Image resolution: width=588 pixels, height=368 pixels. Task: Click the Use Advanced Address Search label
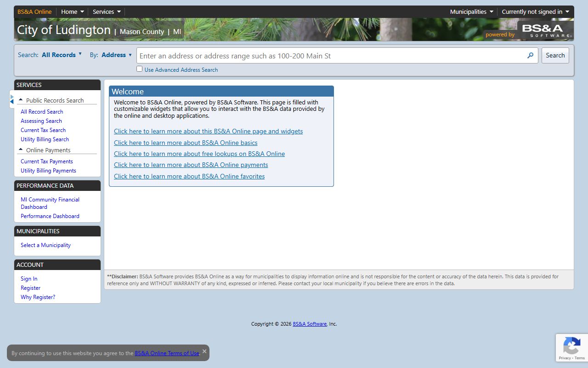click(x=181, y=70)
